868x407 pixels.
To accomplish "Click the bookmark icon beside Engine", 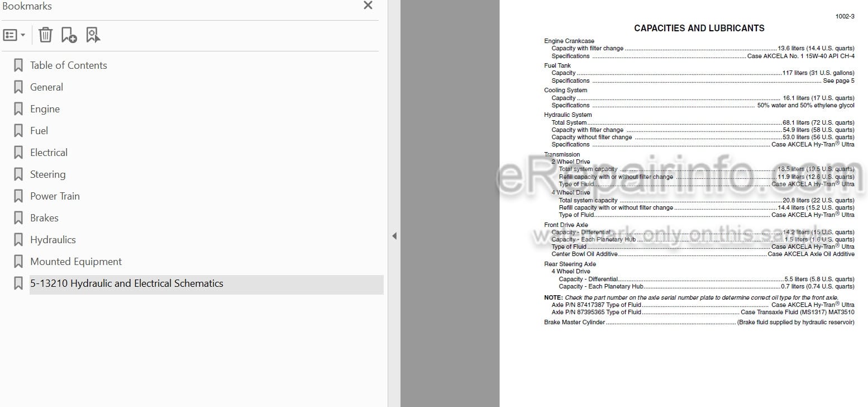I will [18, 109].
